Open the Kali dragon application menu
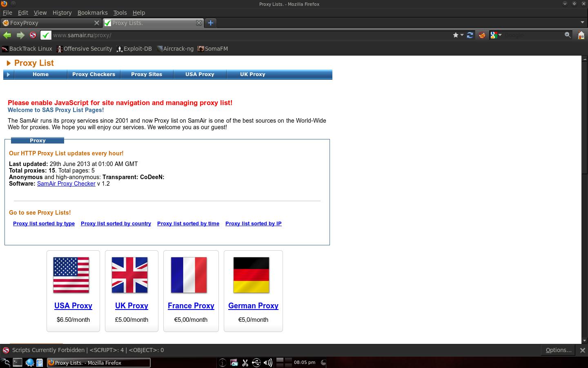The width and height of the screenshot is (588, 368). 5,363
